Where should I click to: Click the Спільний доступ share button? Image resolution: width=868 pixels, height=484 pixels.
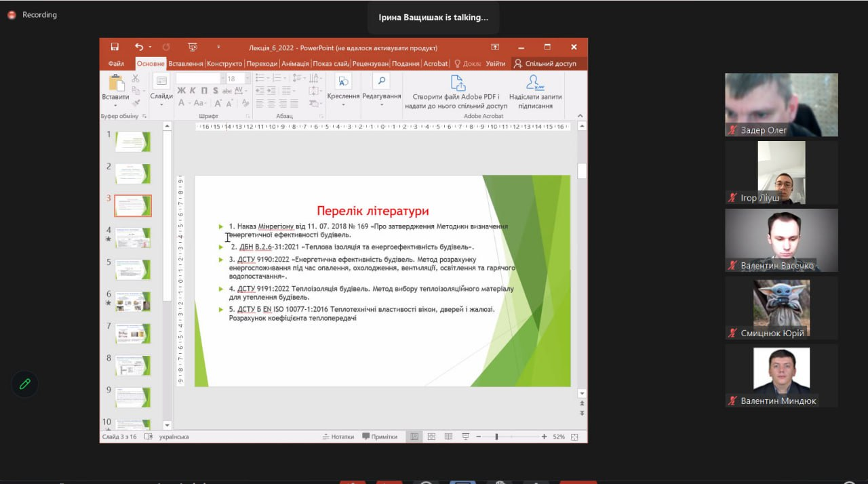[x=545, y=64]
